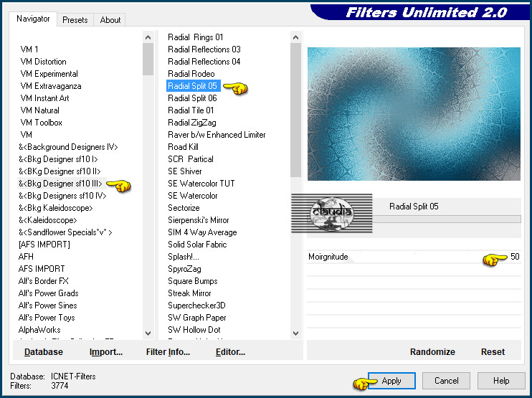
Task: Choose Radial Tile 01 filter
Action: (191, 110)
